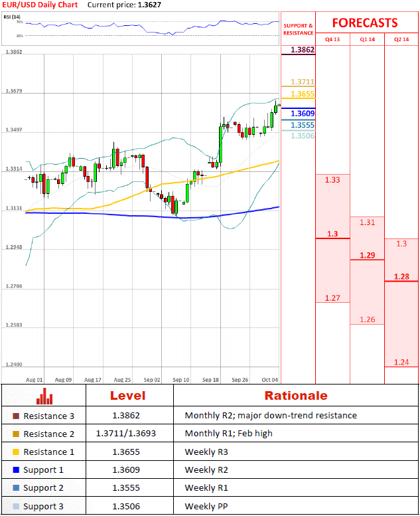Click the Support 1 blue swatch
The width and height of the screenshot is (420, 516).
[16, 470]
